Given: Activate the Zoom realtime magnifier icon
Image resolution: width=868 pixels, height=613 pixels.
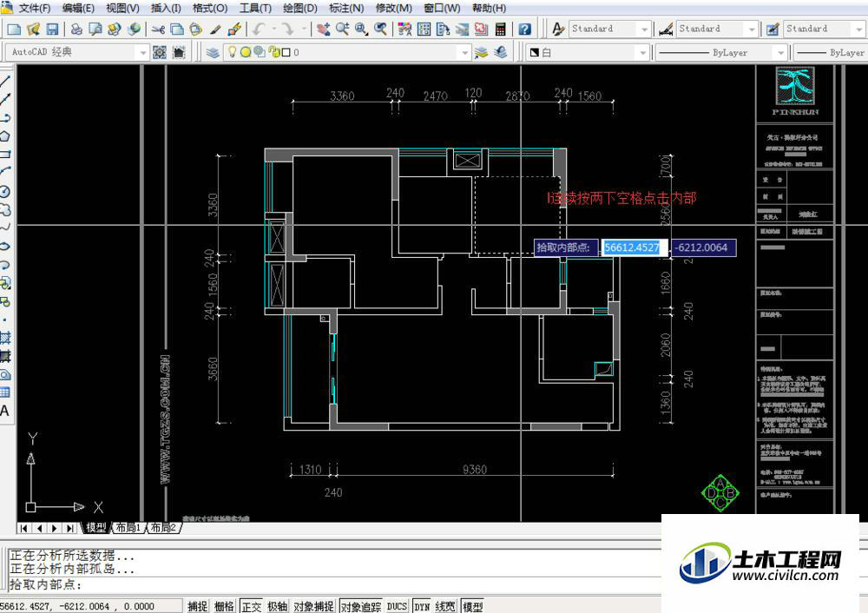Looking at the screenshot, I should pyautogui.click(x=343, y=29).
